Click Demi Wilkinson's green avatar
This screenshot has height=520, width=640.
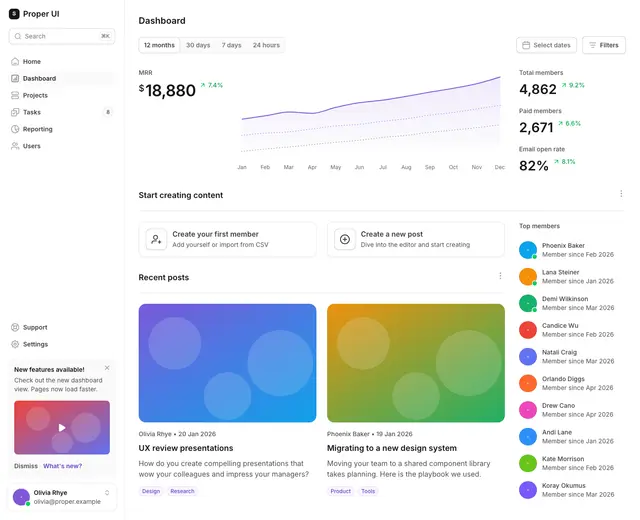528,303
